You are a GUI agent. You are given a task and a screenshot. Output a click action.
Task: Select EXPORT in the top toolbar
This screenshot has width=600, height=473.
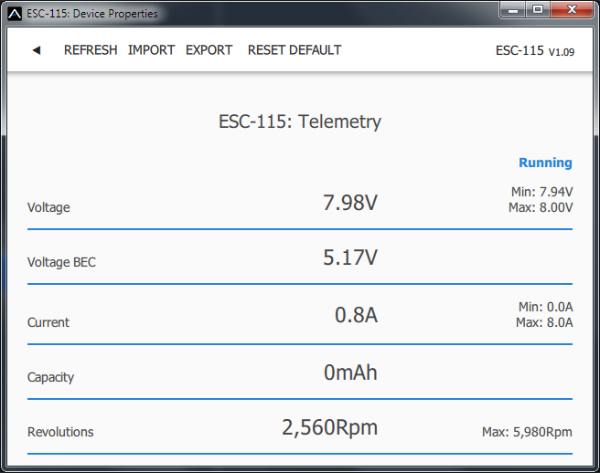pos(209,50)
